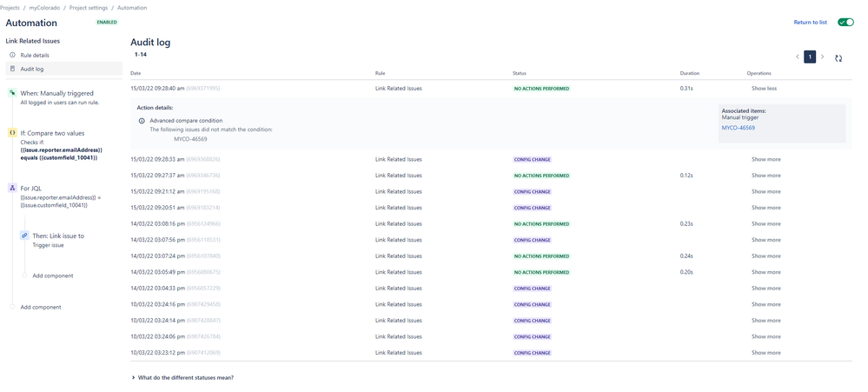
Task: Open the If: Compare two values component
Action: pos(63,145)
